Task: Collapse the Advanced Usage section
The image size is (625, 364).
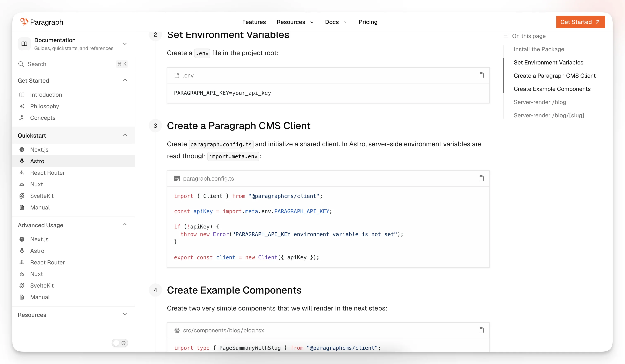Action: pos(125,225)
